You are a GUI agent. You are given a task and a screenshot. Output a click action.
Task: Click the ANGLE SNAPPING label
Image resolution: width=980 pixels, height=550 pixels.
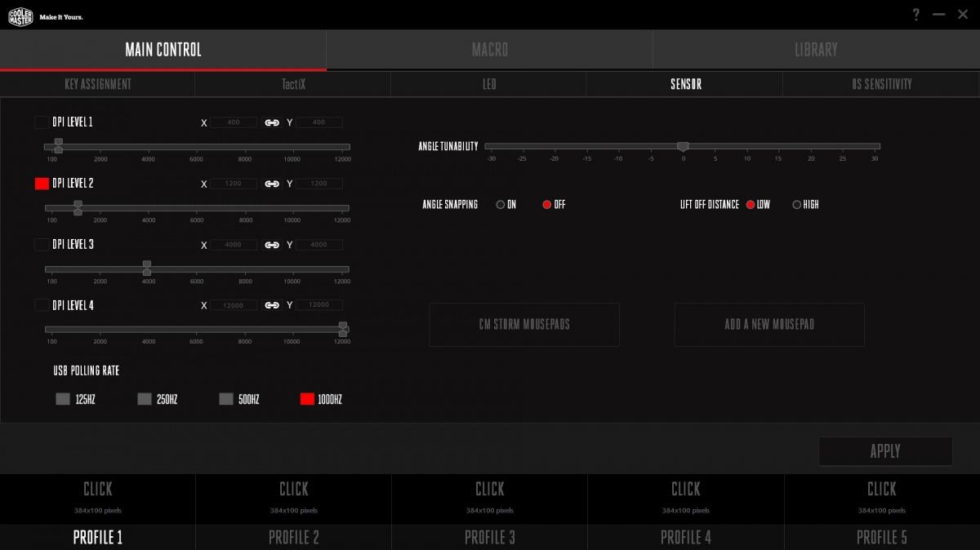(x=450, y=205)
